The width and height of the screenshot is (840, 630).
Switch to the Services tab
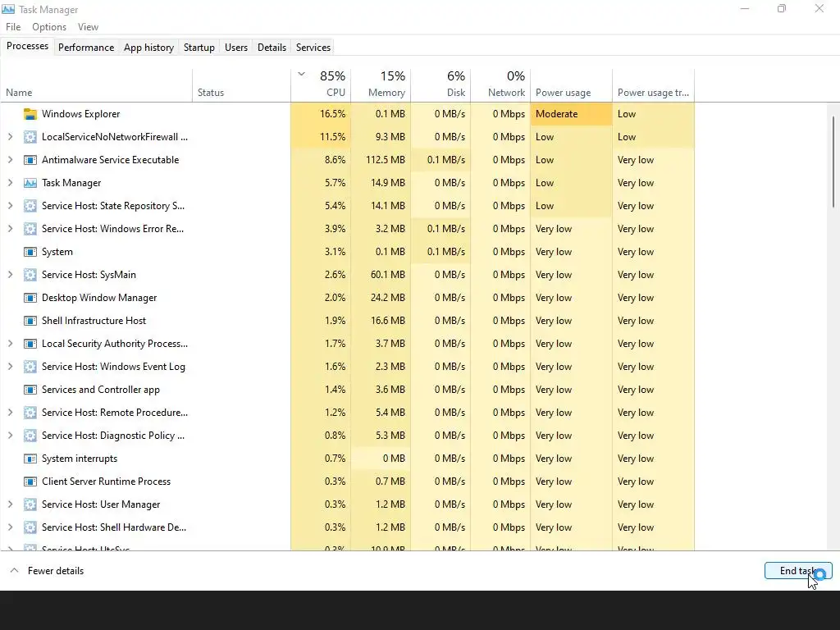coord(313,48)
